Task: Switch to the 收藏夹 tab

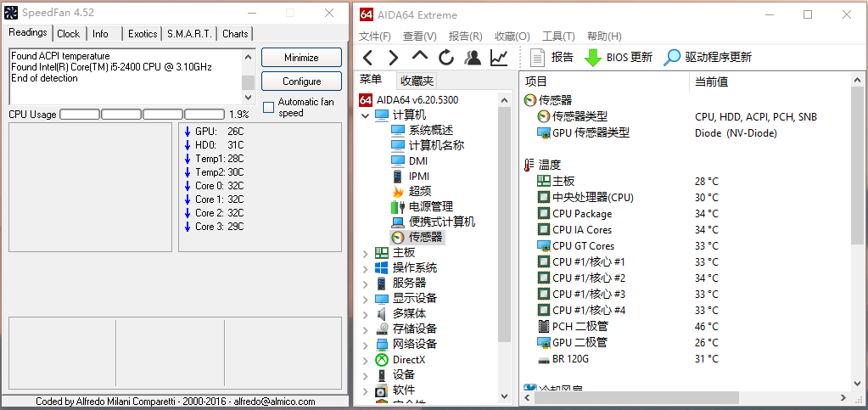Action: click(x=417, y=81)
